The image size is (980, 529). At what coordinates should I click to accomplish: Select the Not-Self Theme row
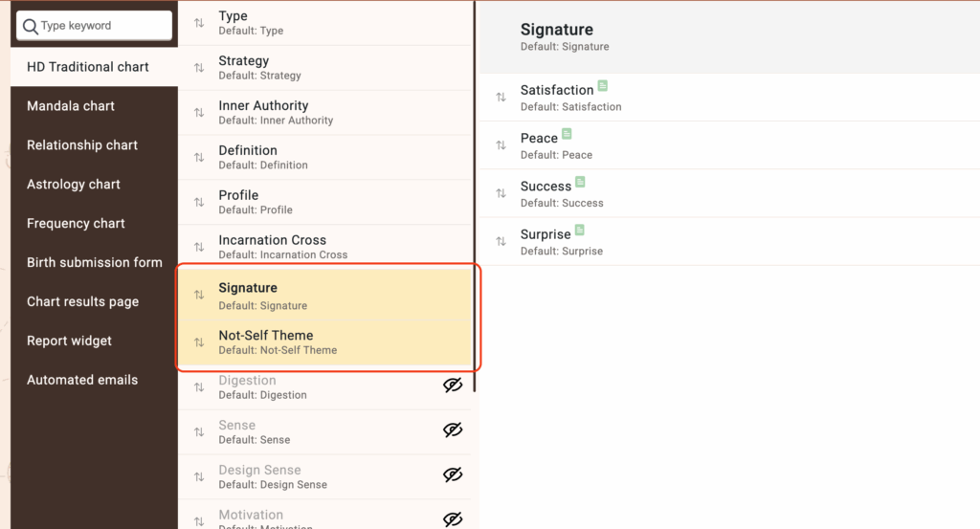266,342
